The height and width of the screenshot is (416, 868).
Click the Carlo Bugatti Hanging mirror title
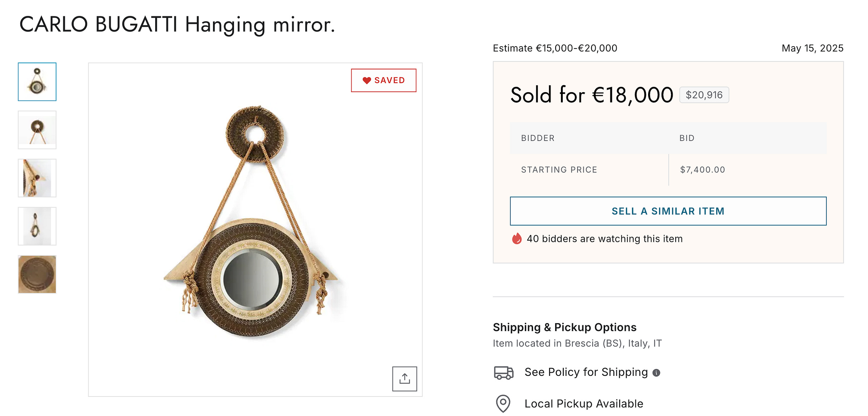pos(177,25)
